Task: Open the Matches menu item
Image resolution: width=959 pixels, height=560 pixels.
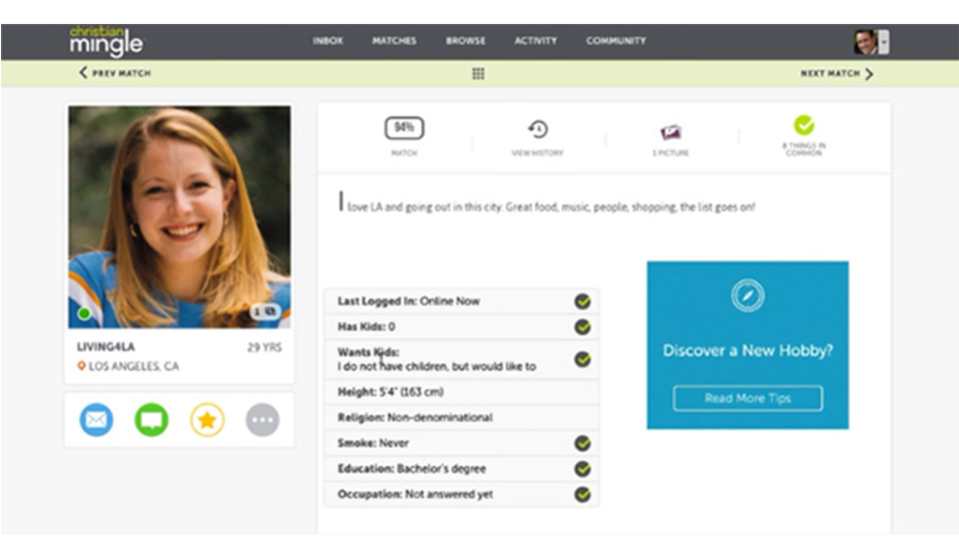Action: click(x=394, y=41)
